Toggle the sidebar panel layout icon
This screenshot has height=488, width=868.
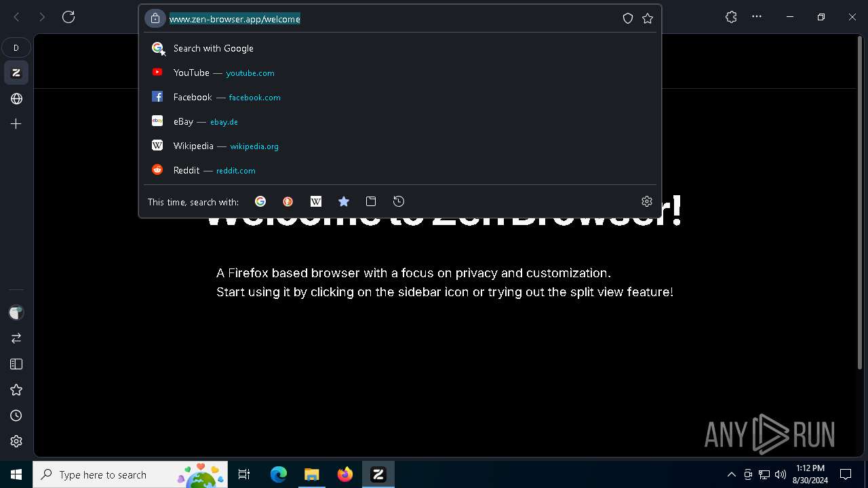tap(16, 364)
